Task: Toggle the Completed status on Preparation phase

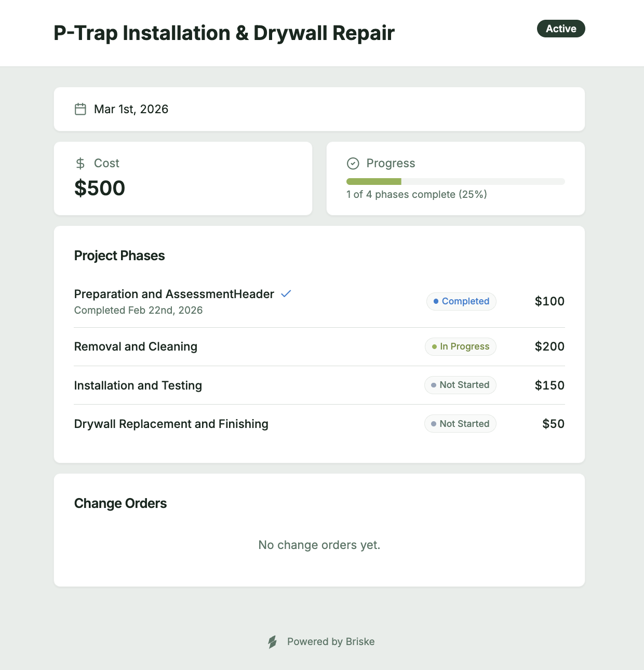Action: click(461, 301)
